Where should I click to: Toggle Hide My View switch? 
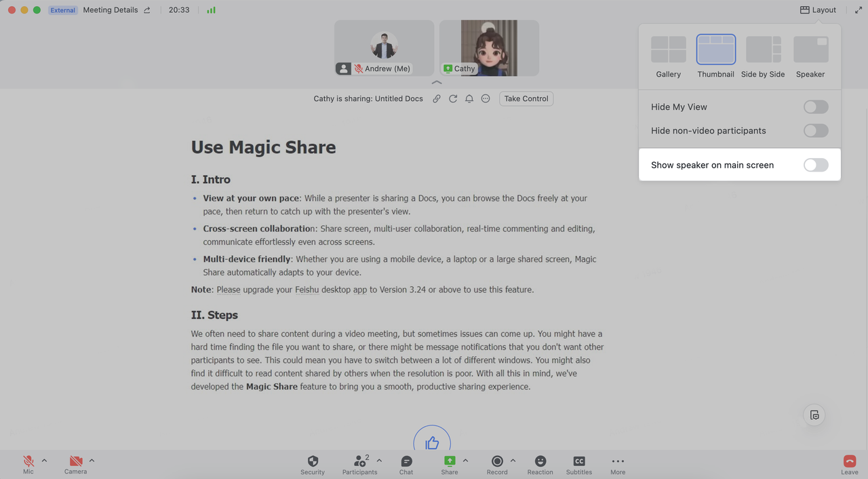click(x=816, y=107)
